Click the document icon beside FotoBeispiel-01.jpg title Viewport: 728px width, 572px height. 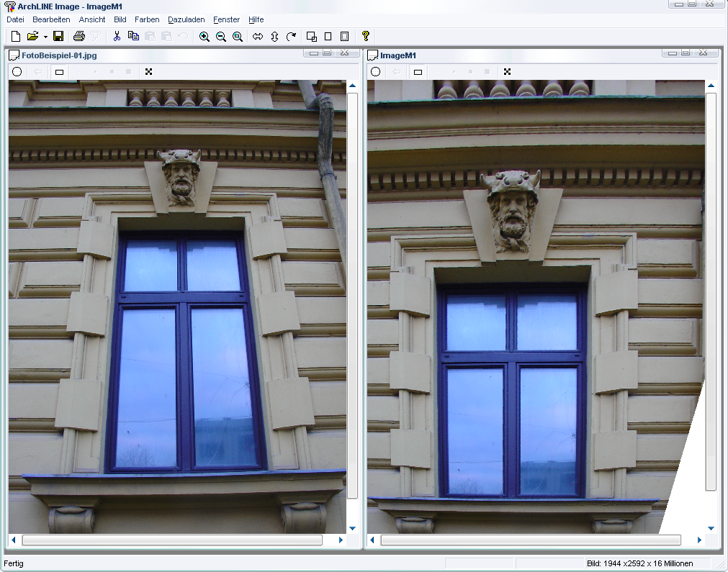click(x=14, y=55)
